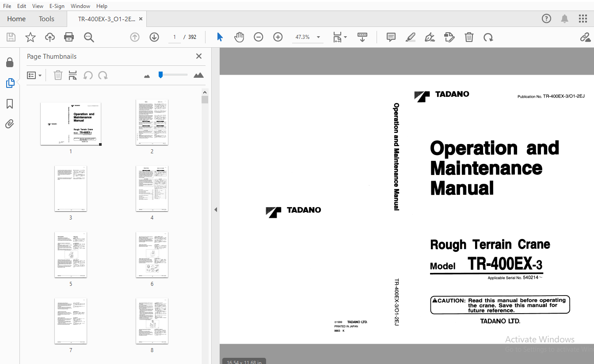
Task: Print the document with printer icon
Action: pyautogui.click(x=69, y=37)
